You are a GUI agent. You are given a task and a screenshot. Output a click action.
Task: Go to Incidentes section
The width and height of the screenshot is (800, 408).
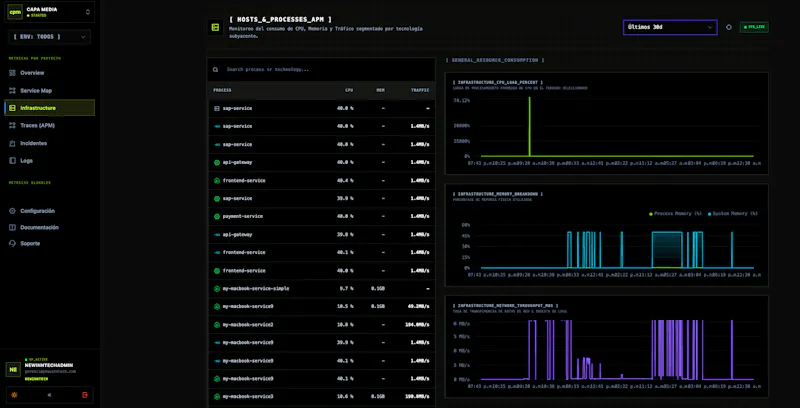pyautogui.click(x=49, y=143)
